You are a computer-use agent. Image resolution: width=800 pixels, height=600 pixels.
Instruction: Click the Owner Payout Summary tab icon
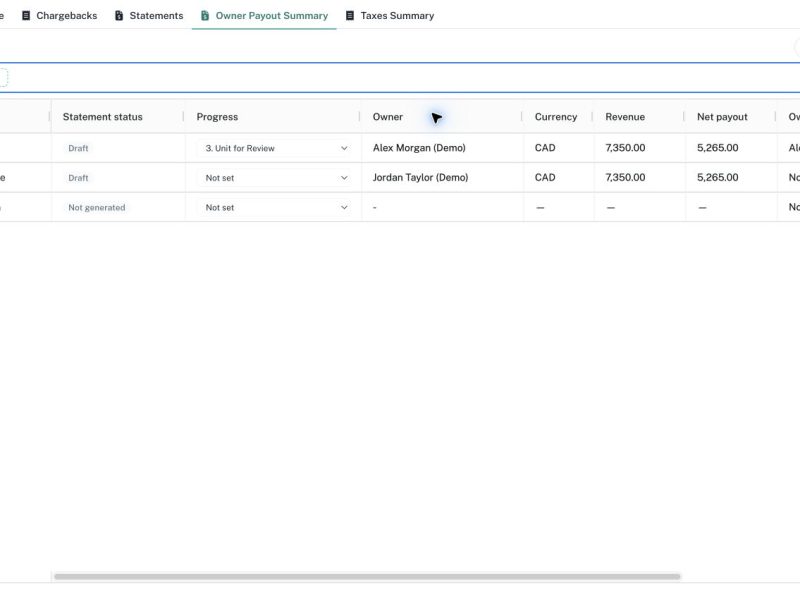point(205,16)
